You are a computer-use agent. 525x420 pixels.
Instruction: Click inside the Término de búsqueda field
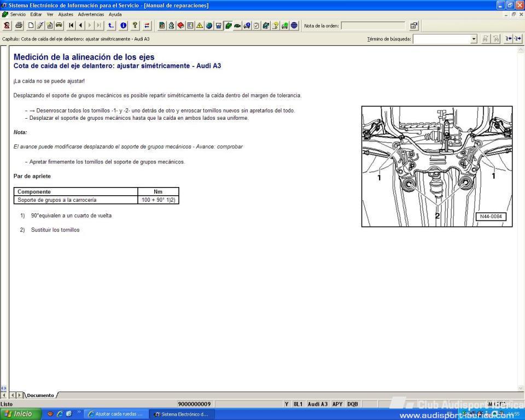tap(442, 39)
